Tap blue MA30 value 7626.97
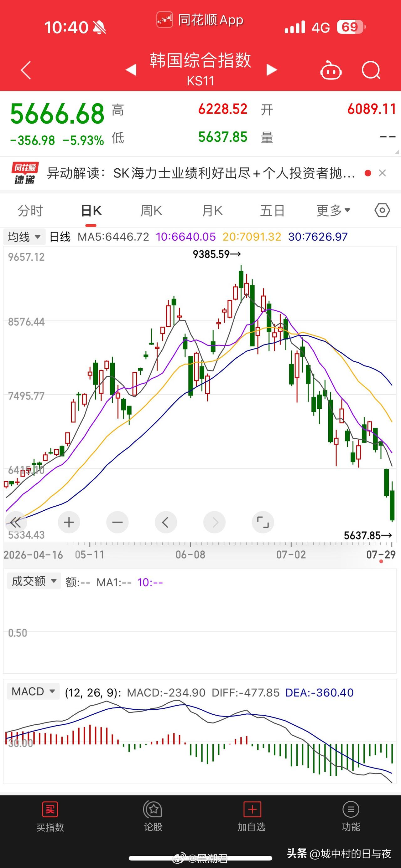This screenshot has width=401, height=868. tap(318, 237)
